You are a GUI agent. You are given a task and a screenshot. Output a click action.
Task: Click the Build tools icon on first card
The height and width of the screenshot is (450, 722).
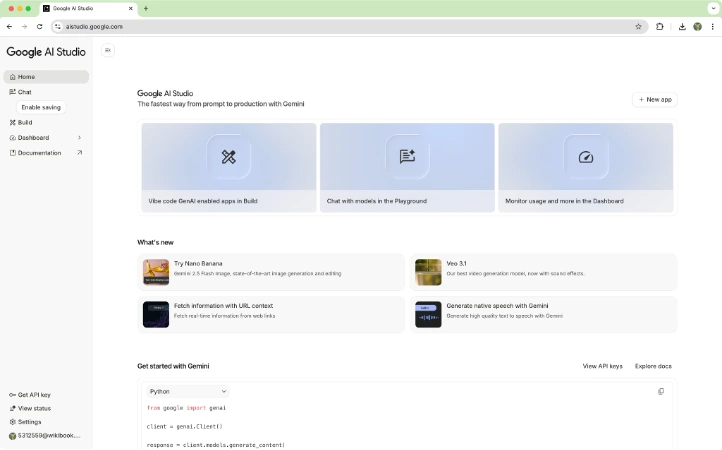point(229,157)
